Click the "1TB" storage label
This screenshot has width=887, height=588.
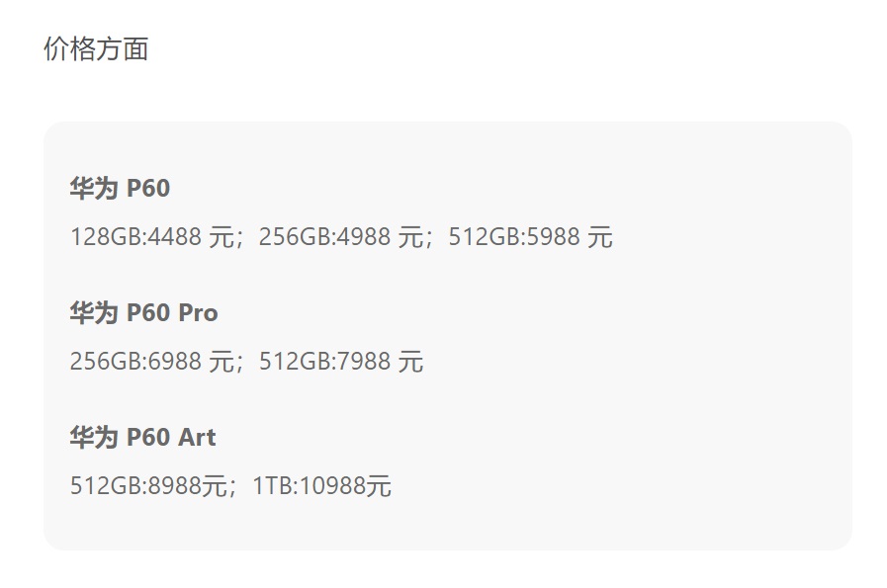(x=272, y=486)
